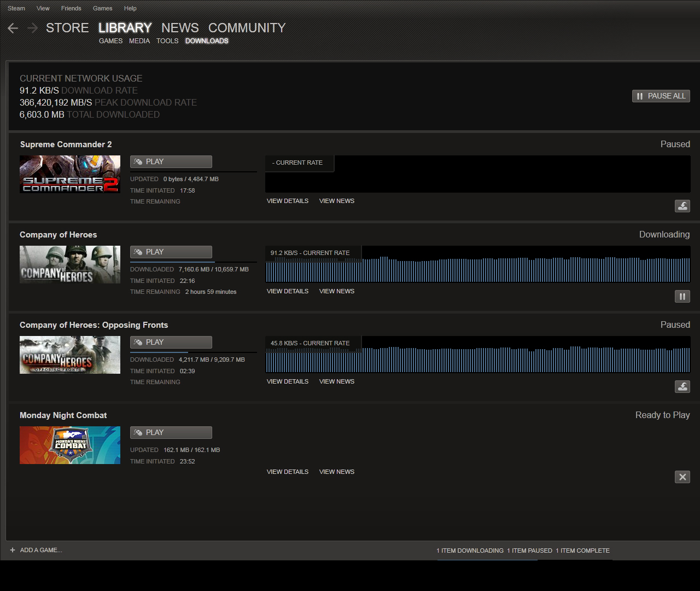This screenshot has height=591, width=700.
Task: Remove Monday Night Combat from list
Action: (x=682, y=477)
